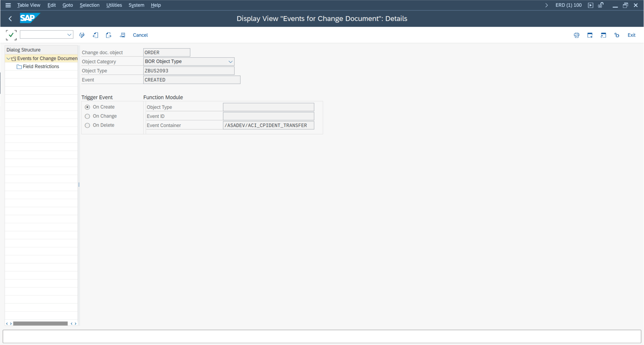Image resolution: width=644 pixels, height=345 pixels.
Task: Click the Event Container field
Action: point(269,125)
